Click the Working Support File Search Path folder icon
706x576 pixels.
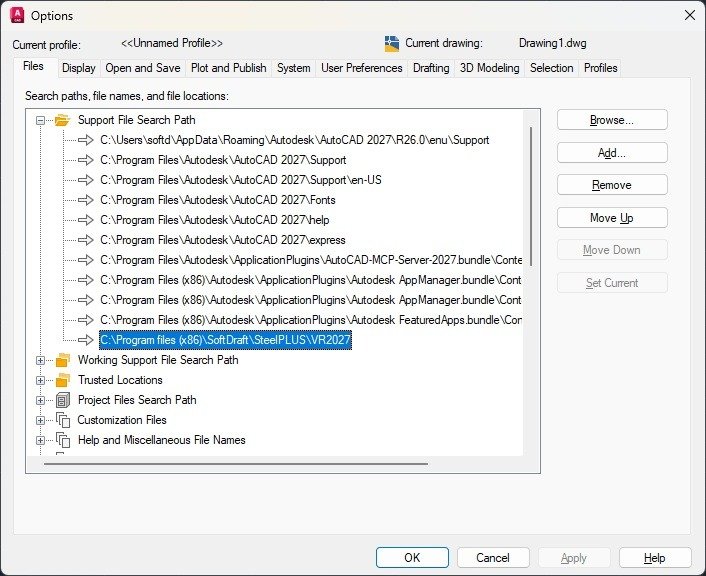(x=63, y=360)
